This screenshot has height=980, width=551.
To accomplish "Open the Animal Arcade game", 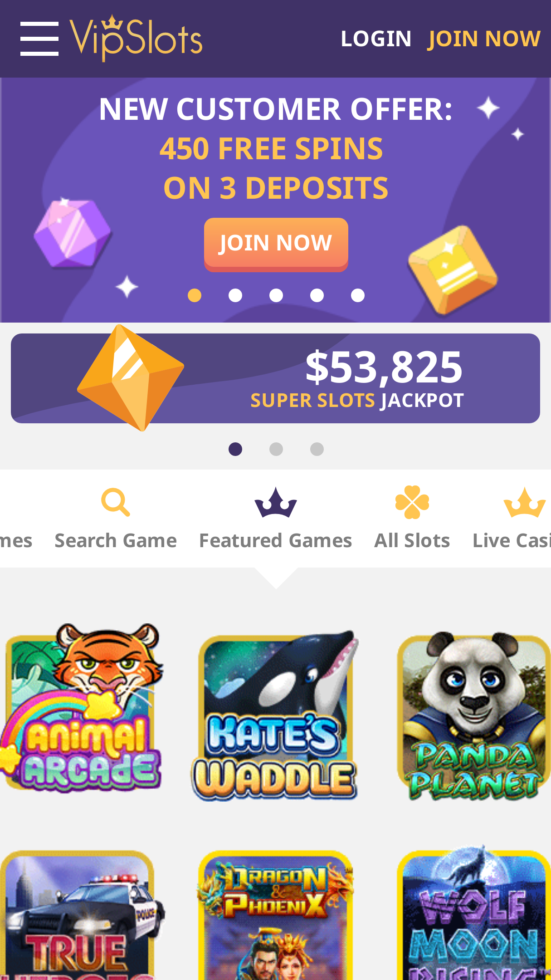I will pos(82,708).
